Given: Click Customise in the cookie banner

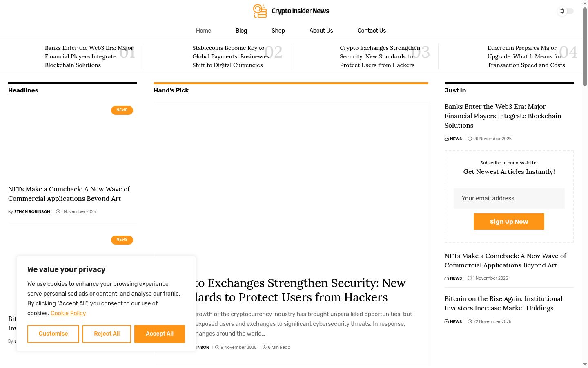Looking at the screenshot, I should 53,334.
